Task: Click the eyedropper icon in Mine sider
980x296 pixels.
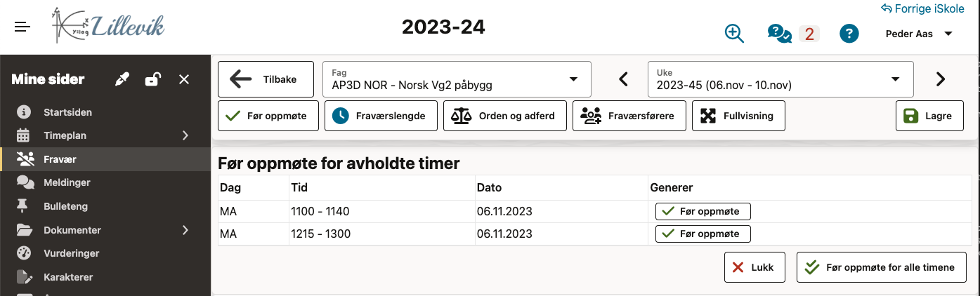Action: click(123, 79)
